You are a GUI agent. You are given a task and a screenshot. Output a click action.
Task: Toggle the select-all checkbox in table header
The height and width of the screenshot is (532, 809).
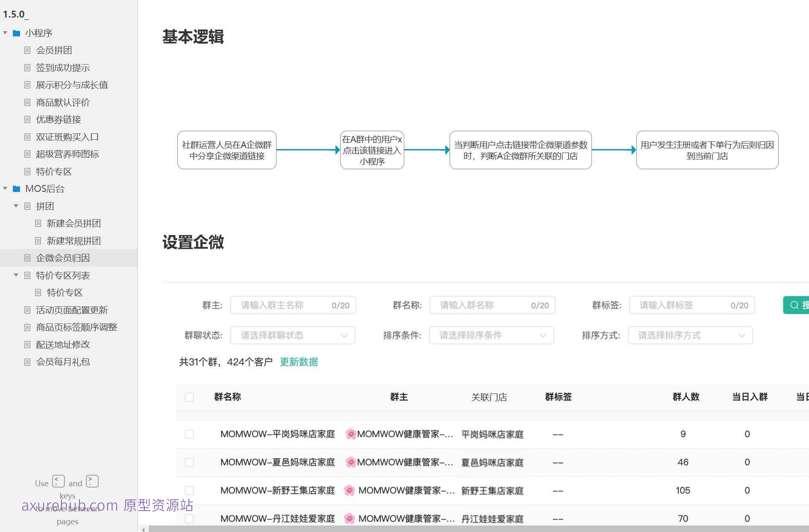click(189, 397)
